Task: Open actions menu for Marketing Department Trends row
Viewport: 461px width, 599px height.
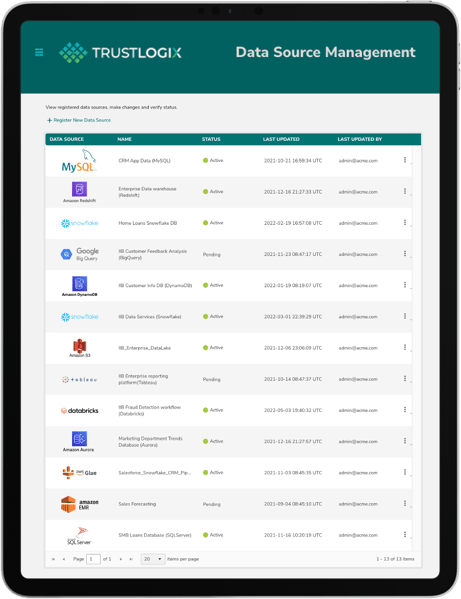Action: pyautogui.click(x=405, y=441)
